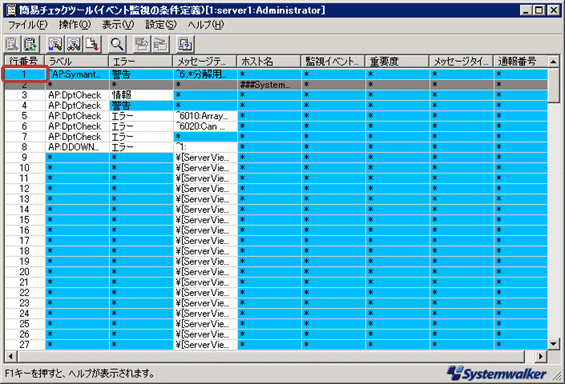Click the エラー column header

141,61
